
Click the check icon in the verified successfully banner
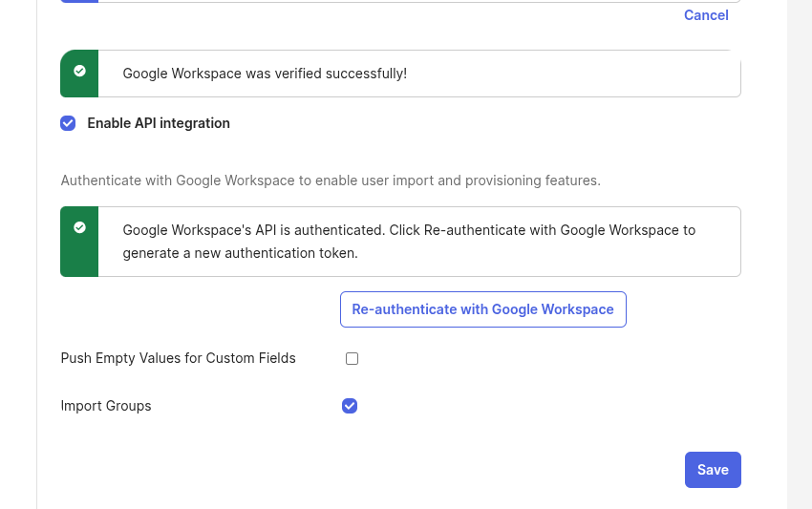pos(79,71)
